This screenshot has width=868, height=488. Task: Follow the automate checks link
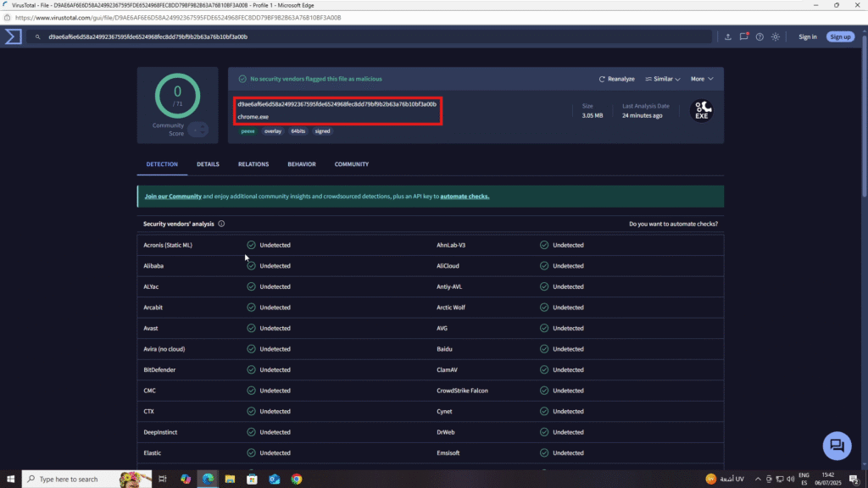click(x=465, y=197)
